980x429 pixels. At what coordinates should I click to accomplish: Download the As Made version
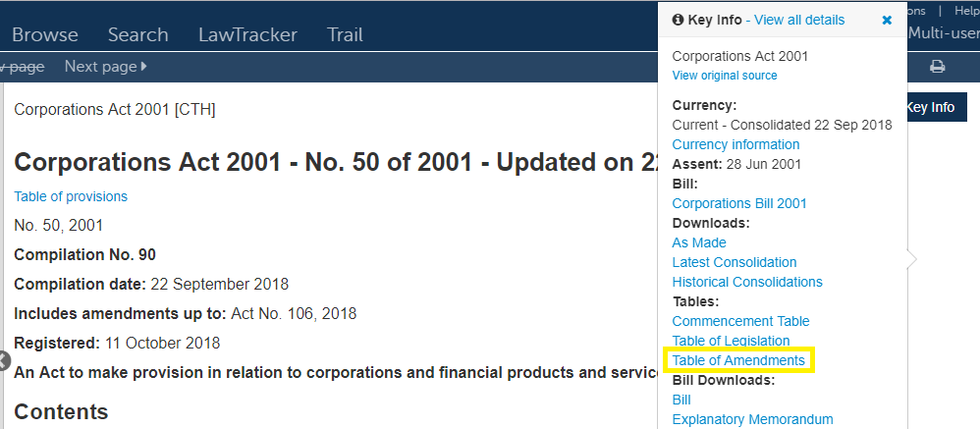tap(699, 242)
